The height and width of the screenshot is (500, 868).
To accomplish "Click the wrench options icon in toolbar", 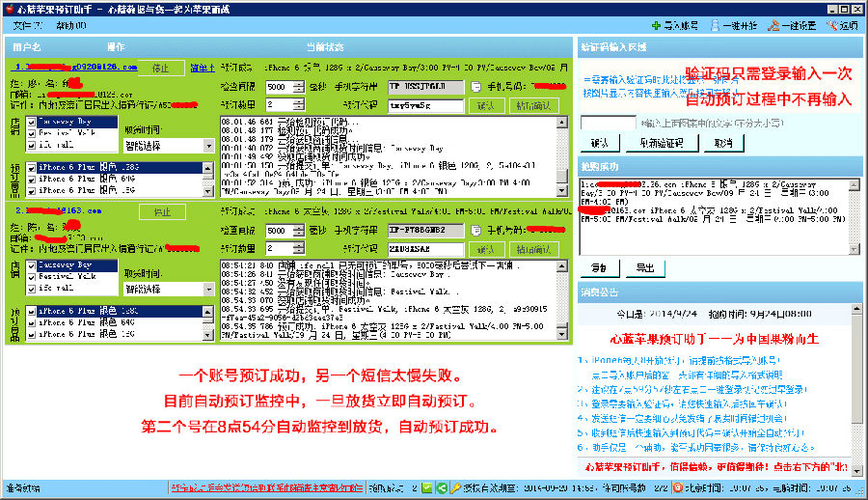I will click(831, 25).
